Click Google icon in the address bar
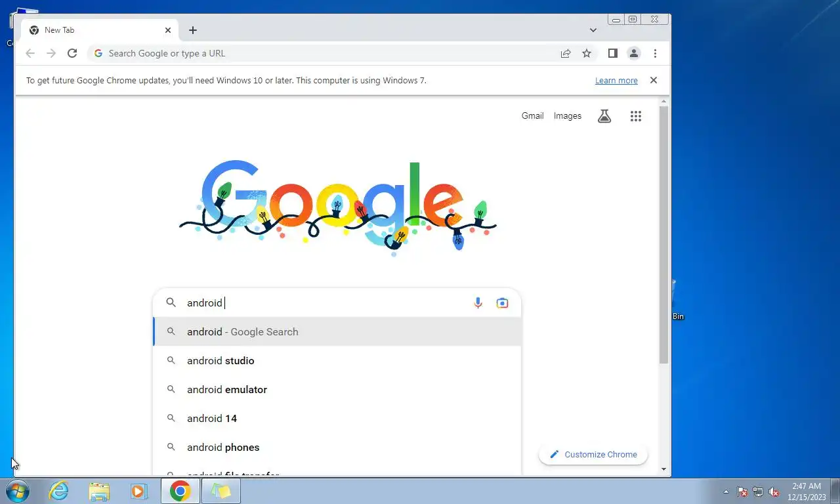This screenshot has width=840, height=504. click(x=98, y=53)
